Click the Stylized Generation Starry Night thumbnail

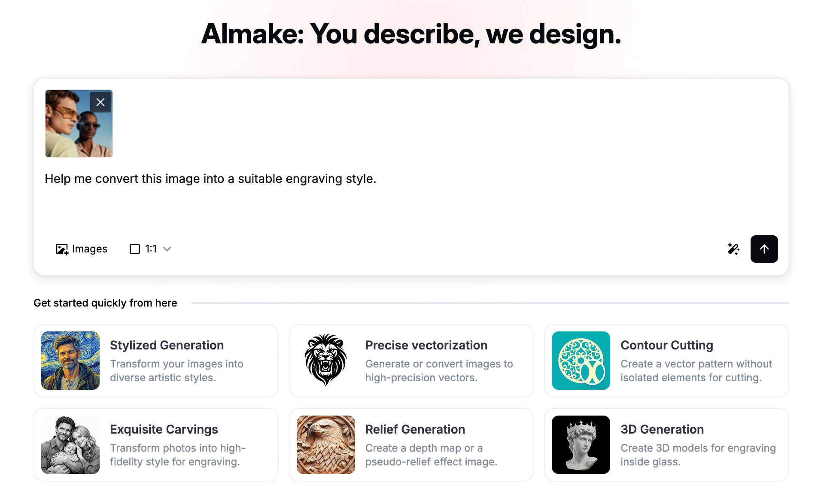click(70, 361)
